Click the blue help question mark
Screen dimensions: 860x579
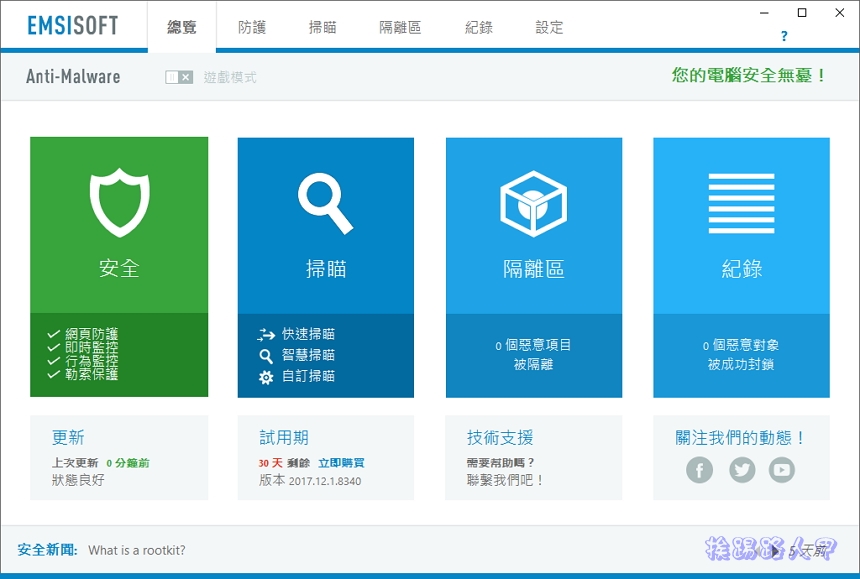(x=784, y=36)
